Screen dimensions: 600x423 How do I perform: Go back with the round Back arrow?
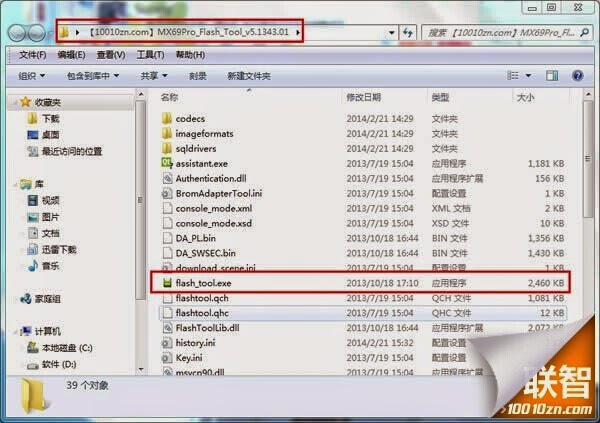[17, 33]
